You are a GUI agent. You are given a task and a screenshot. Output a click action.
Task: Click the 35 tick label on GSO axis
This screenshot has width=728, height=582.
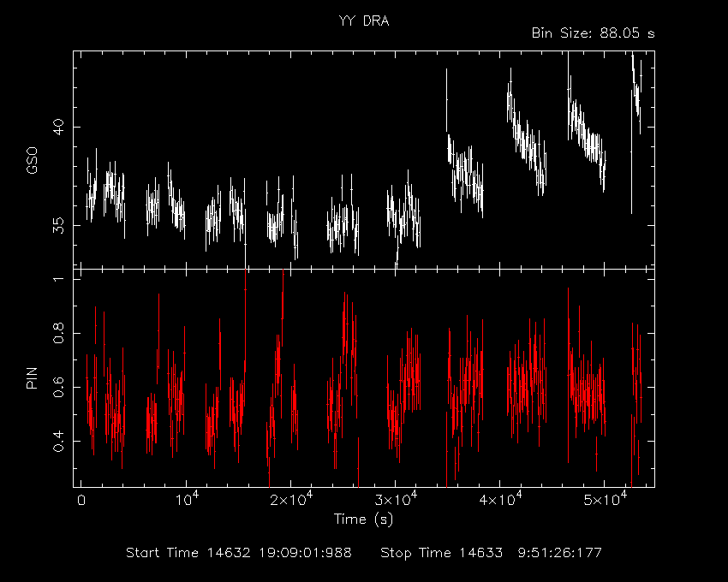[58, 226]
